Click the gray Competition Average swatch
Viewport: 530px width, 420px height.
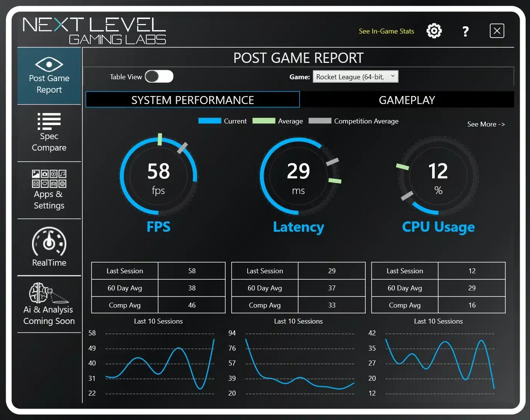tap(320, 121)
